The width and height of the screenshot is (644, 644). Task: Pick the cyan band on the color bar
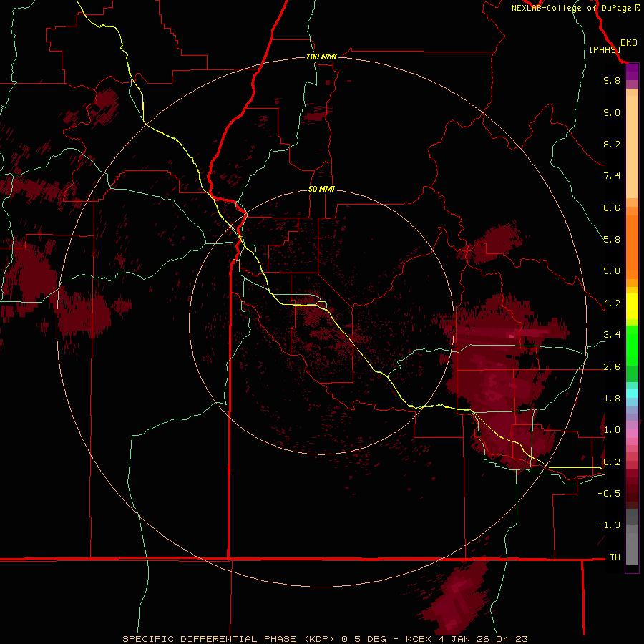coord(632,394)
